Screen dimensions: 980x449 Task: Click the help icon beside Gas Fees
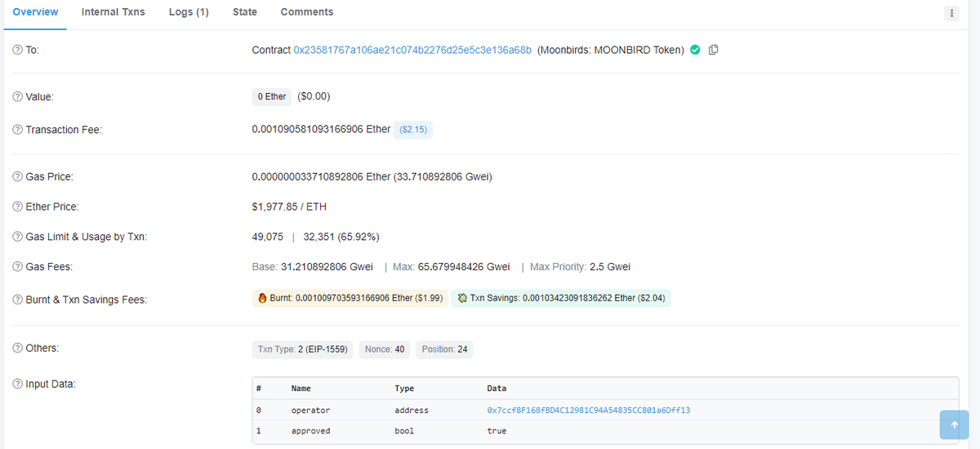click(x=17, y=267)
